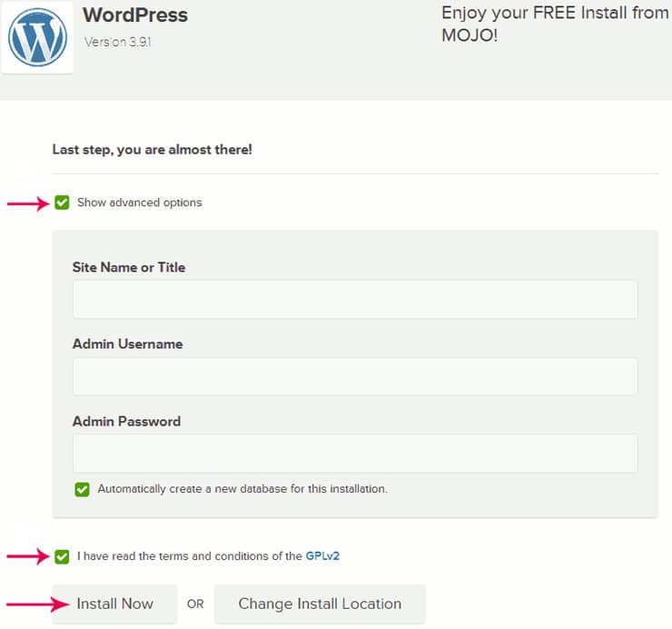Focus the Site Name or Title field
This screenshot has height=629, width=672.
click(355, 300)
